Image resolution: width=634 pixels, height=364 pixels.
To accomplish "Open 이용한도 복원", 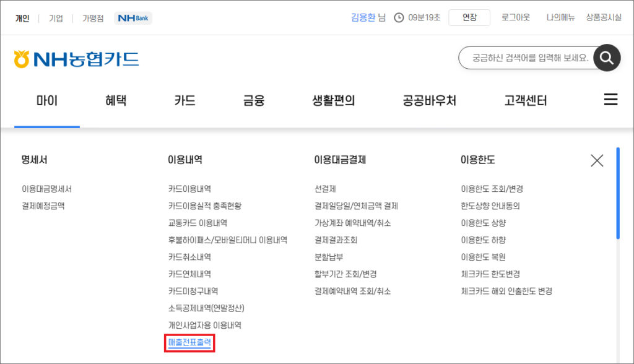I will tap(483, 257).
